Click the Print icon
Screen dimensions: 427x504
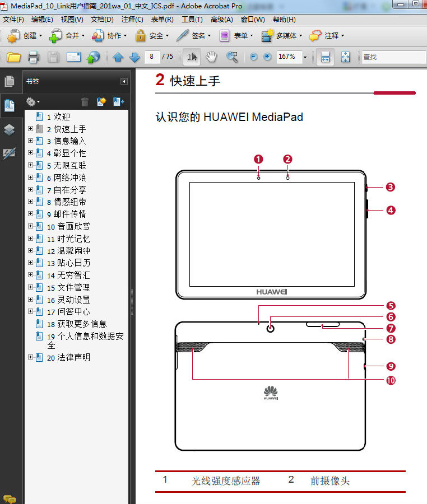coord(34,57)
